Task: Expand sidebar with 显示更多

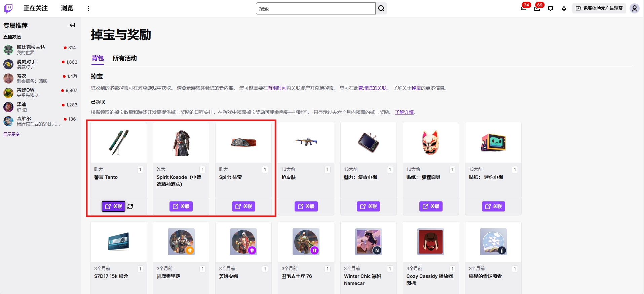Action: [11, 134]
